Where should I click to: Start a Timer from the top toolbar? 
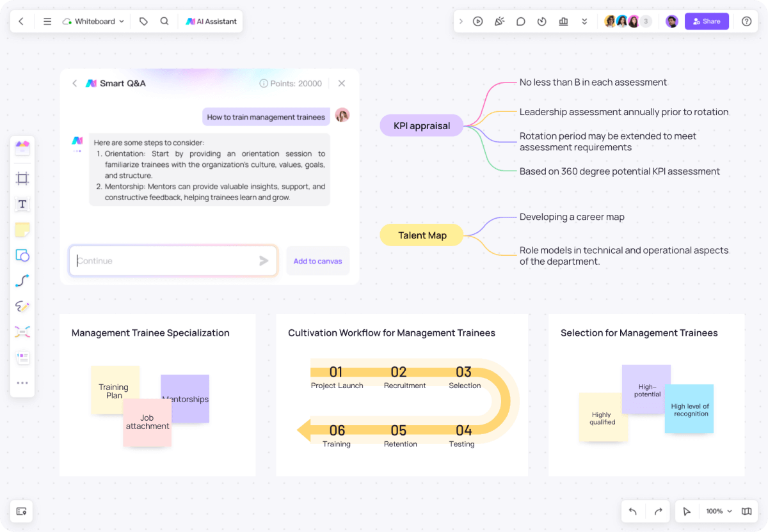click(x=541, y=21)
